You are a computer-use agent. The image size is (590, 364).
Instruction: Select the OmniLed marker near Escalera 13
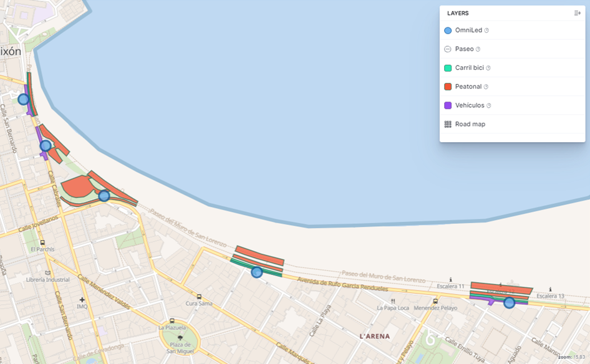click(x=509, y=303)
